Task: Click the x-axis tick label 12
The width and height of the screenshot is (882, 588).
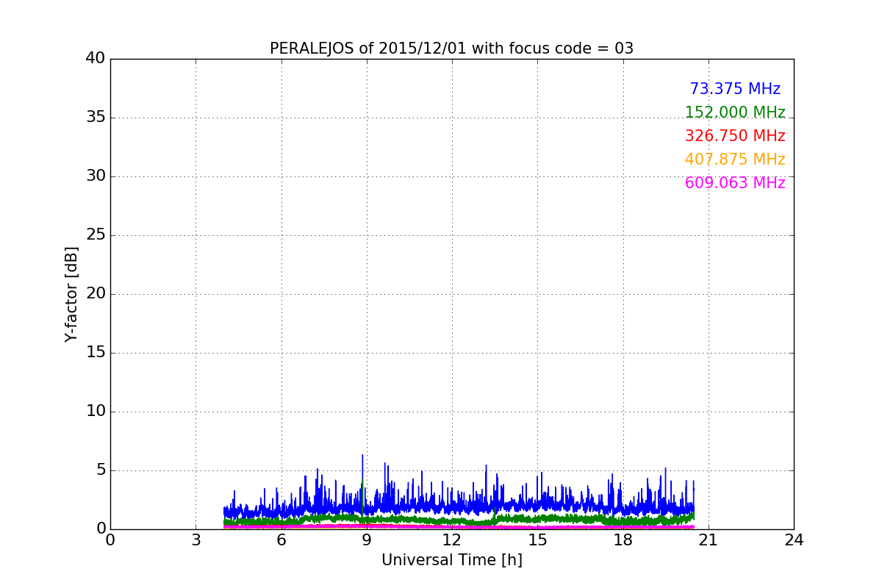Action: click(451, 540)
